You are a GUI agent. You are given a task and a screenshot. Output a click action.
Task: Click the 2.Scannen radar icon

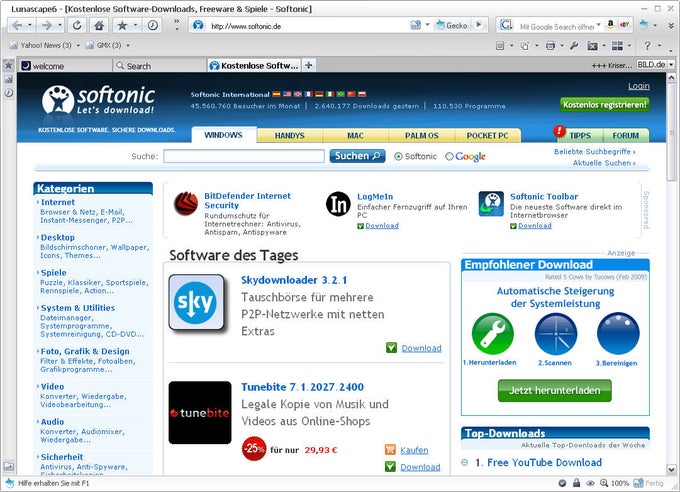click(556, 334)
